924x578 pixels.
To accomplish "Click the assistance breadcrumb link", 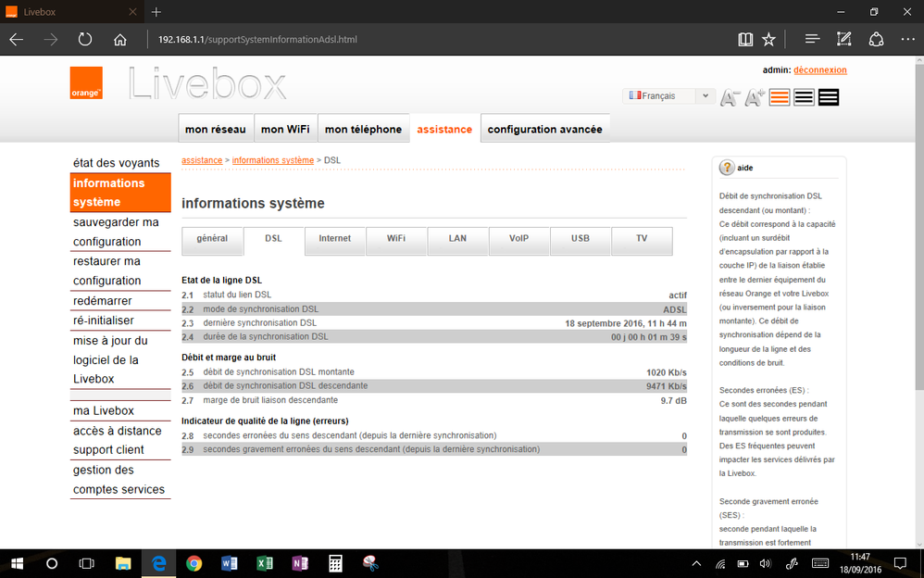I will [202, 160].
